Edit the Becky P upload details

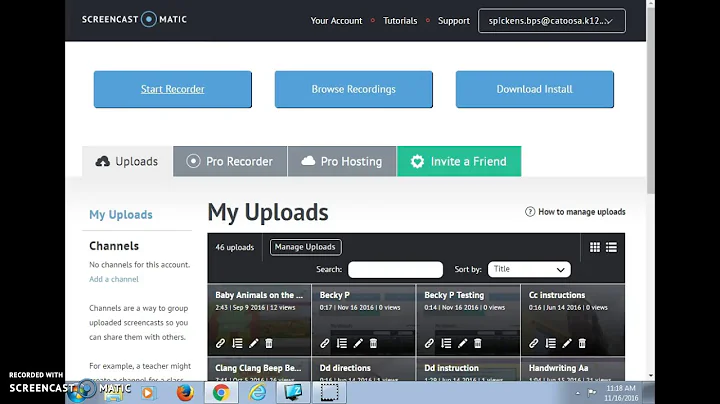tap(358, 343)
